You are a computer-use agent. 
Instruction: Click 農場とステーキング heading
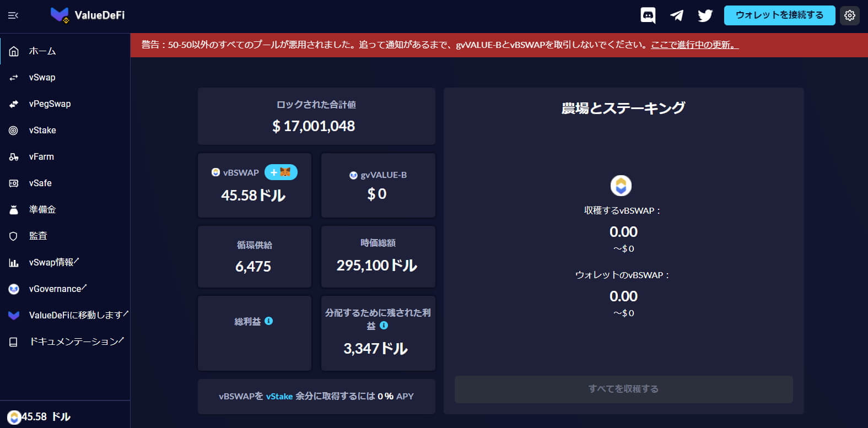coord(623,108)
